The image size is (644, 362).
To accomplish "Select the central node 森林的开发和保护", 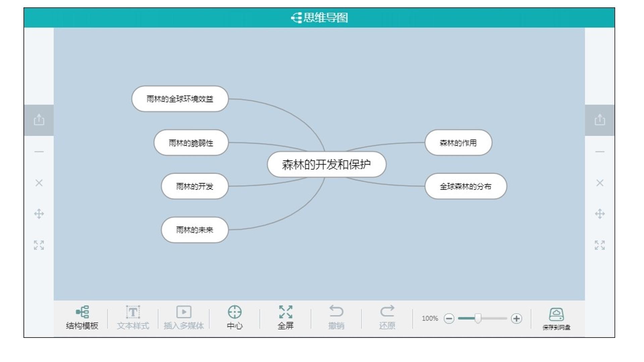I will 327,165.
